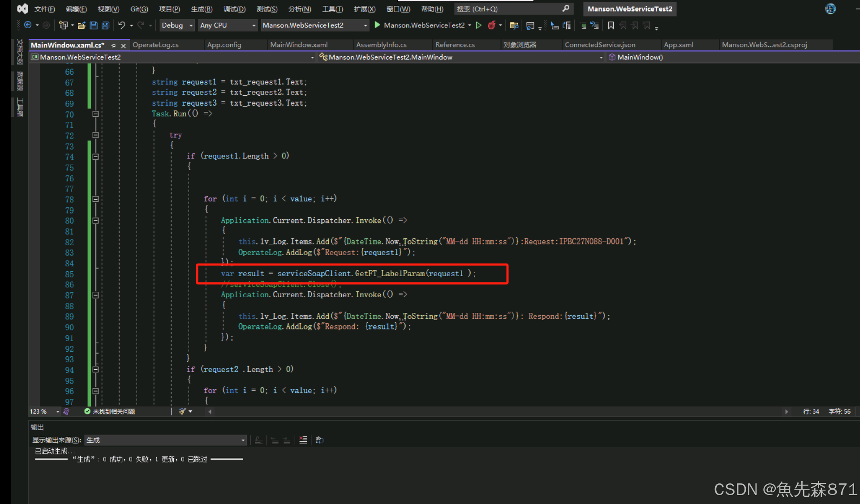860x504 pixels.
Task: Click the document outline toolbar icon
Action: pos(567,26)
